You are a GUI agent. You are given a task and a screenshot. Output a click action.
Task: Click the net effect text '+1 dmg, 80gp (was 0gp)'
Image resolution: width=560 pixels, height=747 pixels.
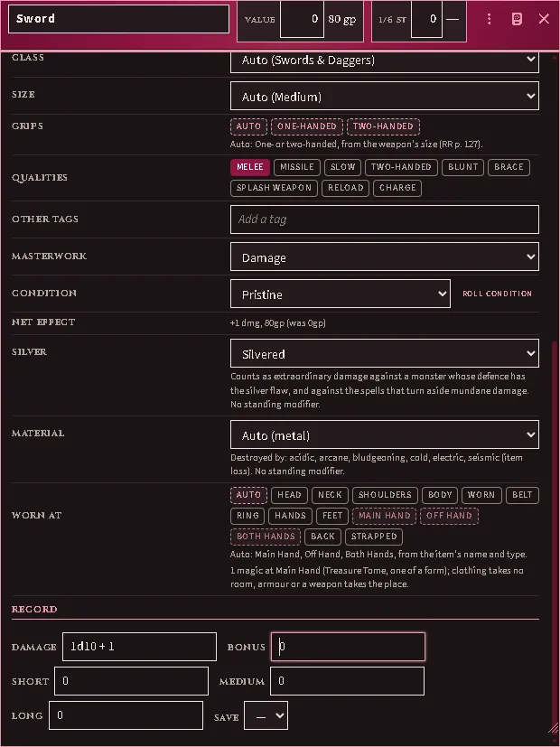point(277,323)
